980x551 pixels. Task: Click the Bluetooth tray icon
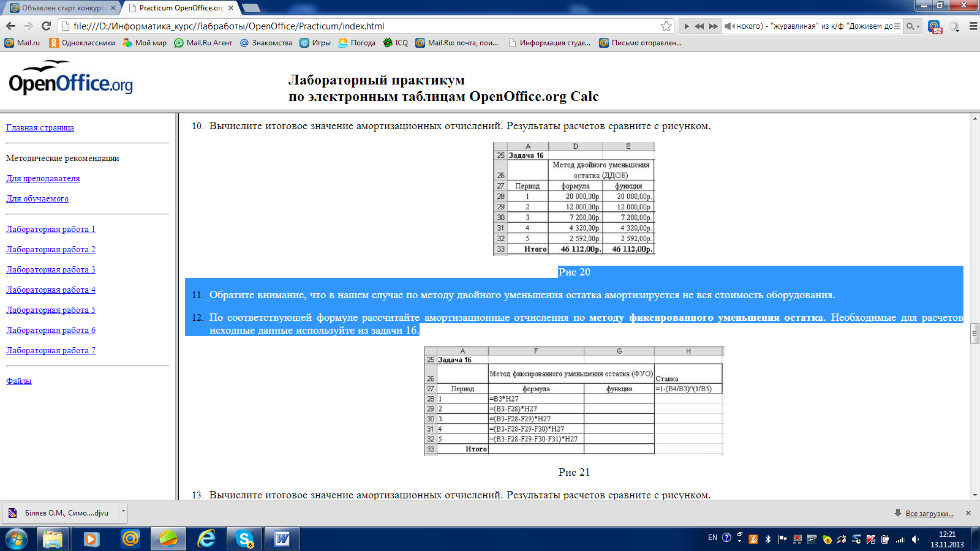click(768, 539)
